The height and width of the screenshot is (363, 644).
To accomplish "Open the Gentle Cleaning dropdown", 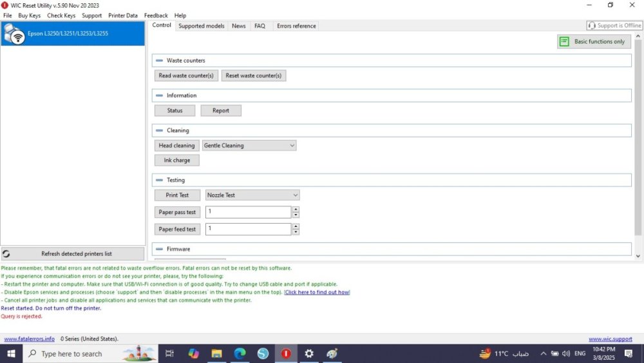I will pyautogui.click(x=249, y=146).
